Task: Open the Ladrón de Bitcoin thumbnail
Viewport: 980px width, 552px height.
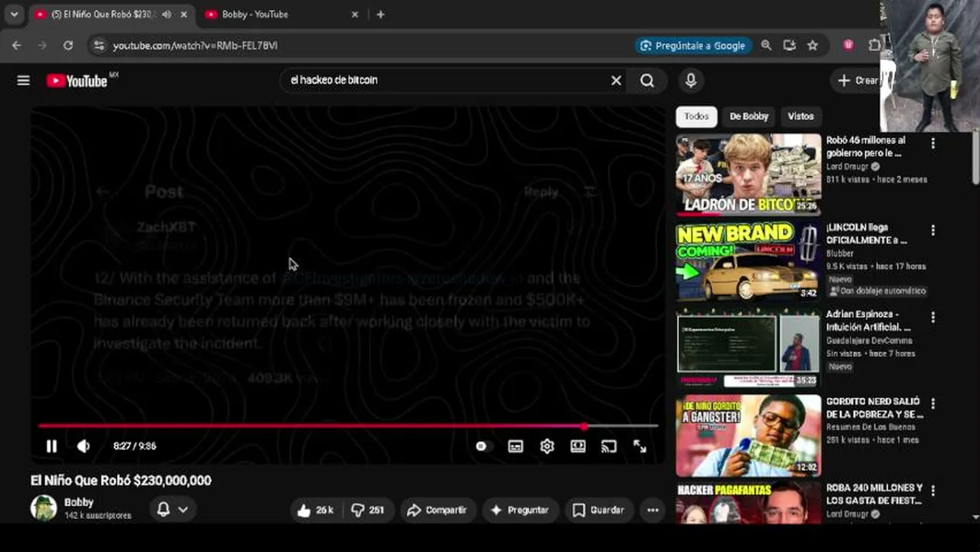Action: (748, 175)
